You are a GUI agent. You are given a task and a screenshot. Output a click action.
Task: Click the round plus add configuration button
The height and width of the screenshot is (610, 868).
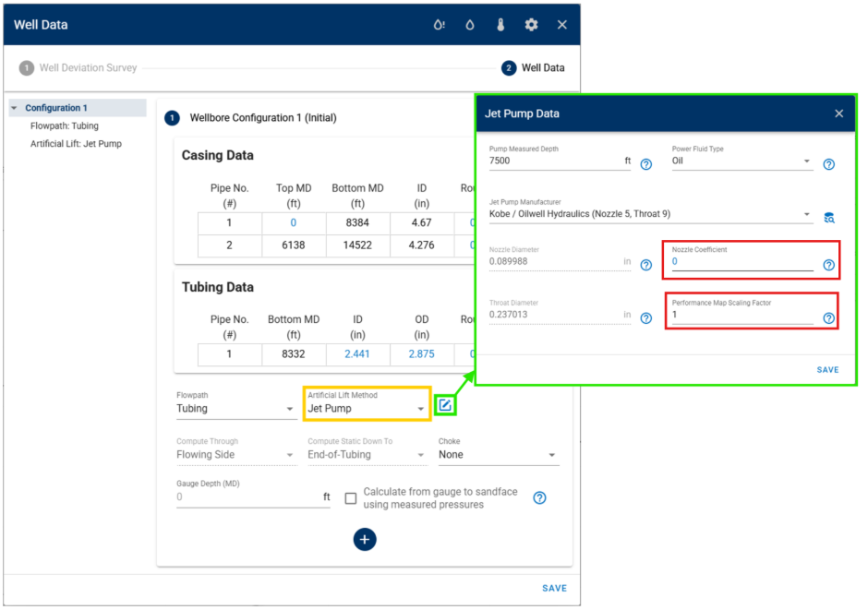pos(365,539)
